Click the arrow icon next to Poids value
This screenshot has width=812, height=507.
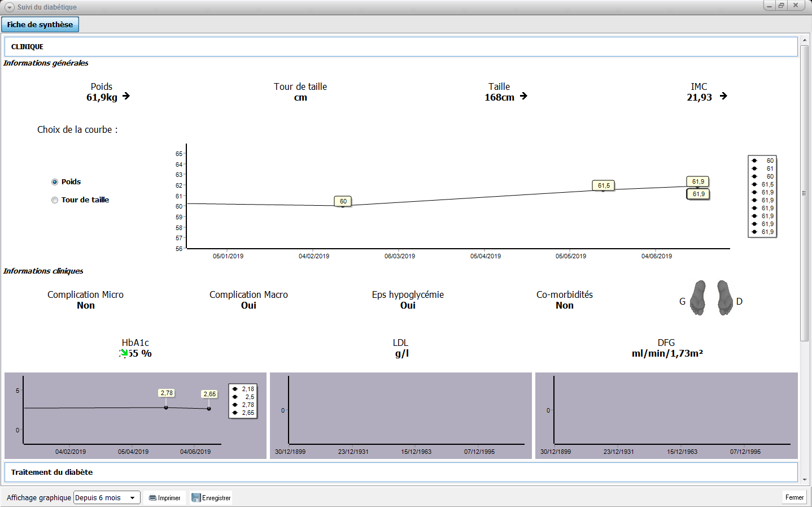point(126,96)
